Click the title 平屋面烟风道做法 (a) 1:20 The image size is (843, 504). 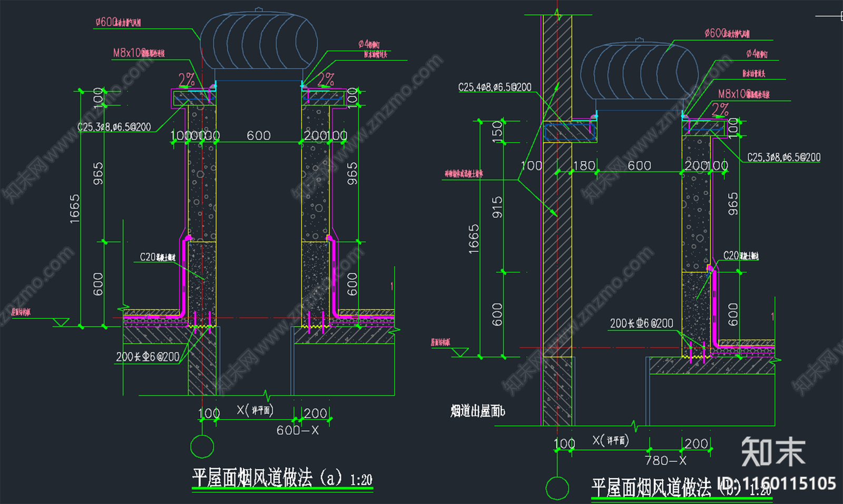click(x=282, y=478)
